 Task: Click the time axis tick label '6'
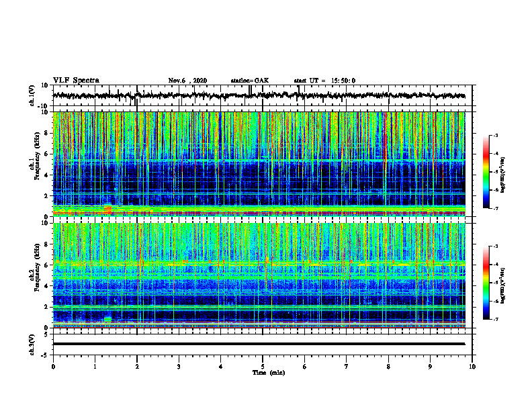point(304,367)
